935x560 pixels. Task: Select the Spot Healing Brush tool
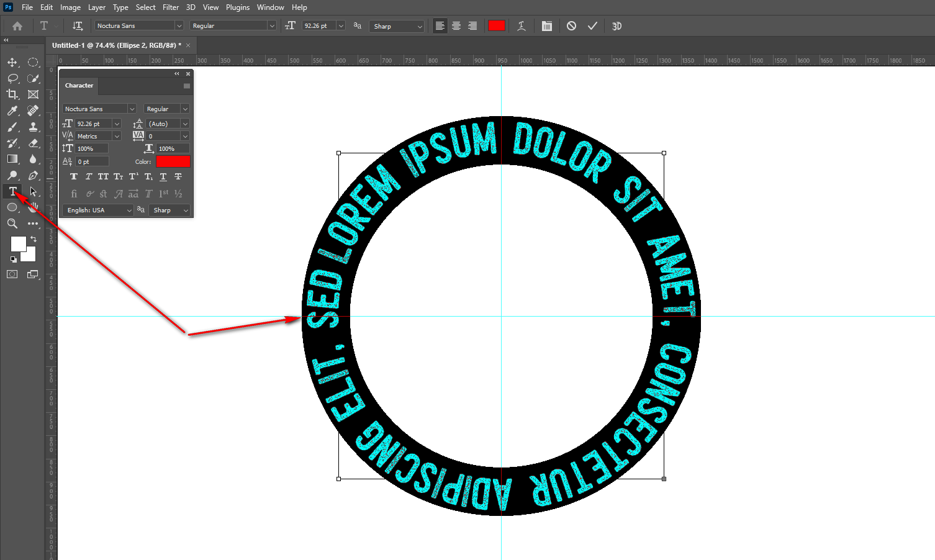[34, 111]
